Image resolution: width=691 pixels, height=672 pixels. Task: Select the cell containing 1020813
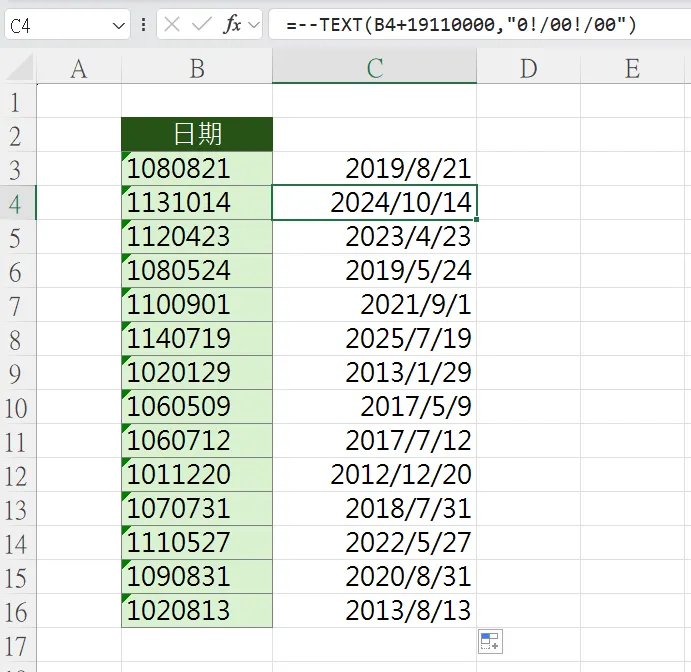pos(197,610)
